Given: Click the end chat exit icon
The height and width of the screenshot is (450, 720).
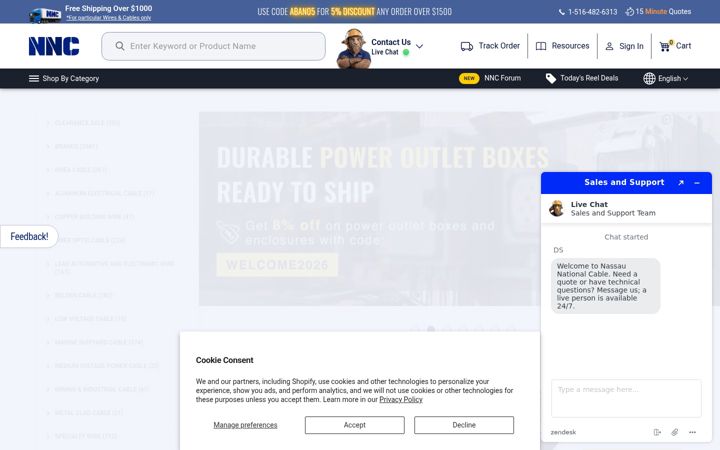Looking at the screenshot, I should pos(657,432).
